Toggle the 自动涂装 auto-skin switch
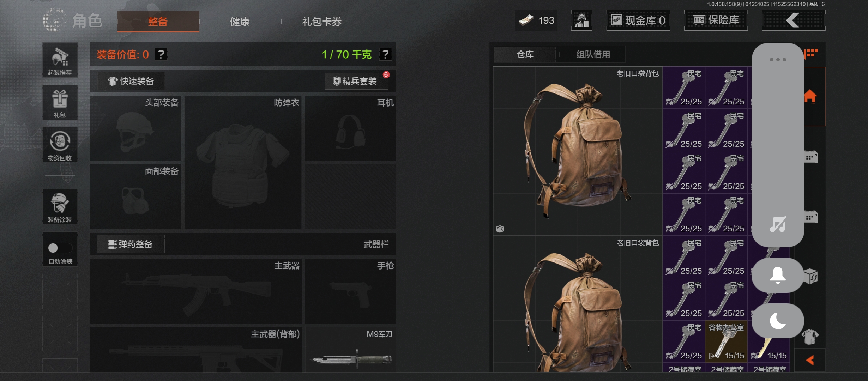 tap(60, 248)
